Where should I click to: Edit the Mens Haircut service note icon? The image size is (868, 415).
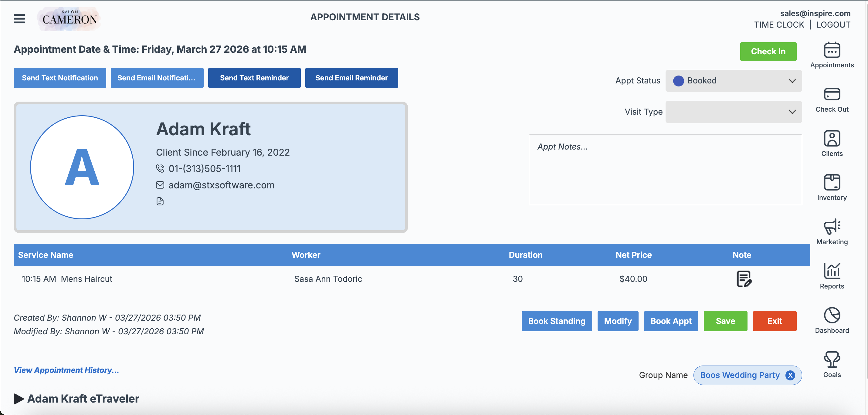(744, 279)
